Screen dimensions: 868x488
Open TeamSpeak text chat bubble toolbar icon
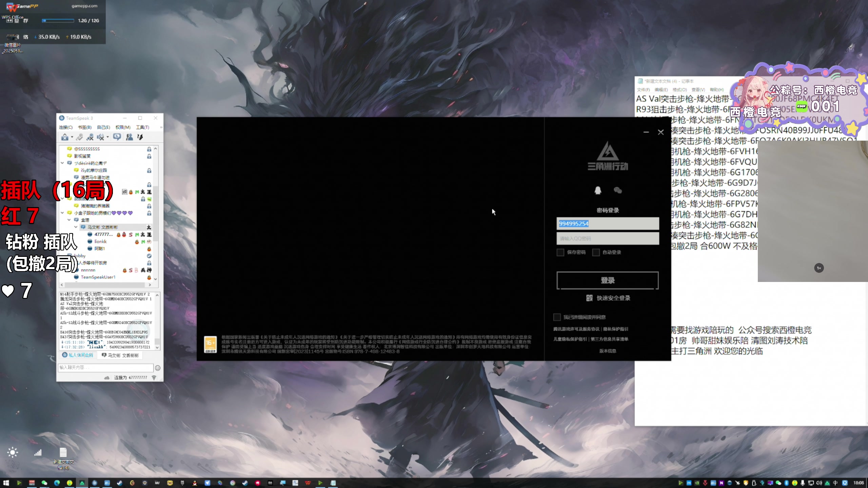coord(117,137)
